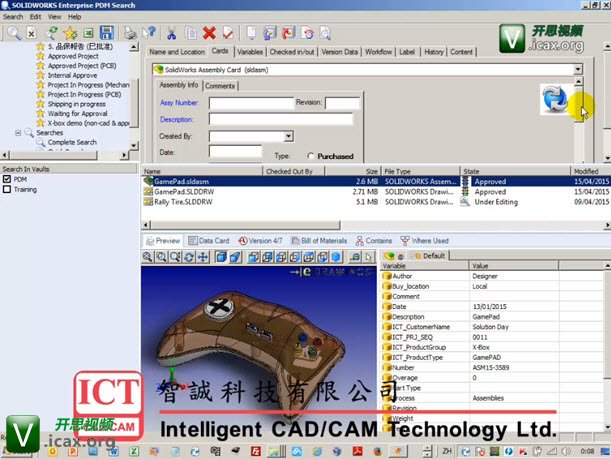Open the Data Card tab
Screen dimensions: 611x459
tap(209, 241)
